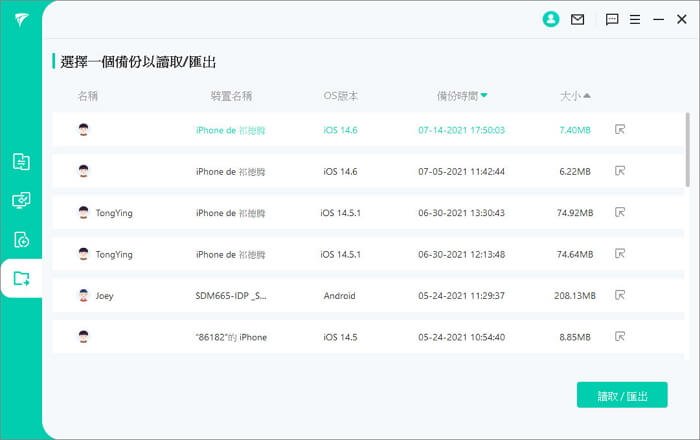
Task: Open the mail envelope icon
Action: [577, 19]
